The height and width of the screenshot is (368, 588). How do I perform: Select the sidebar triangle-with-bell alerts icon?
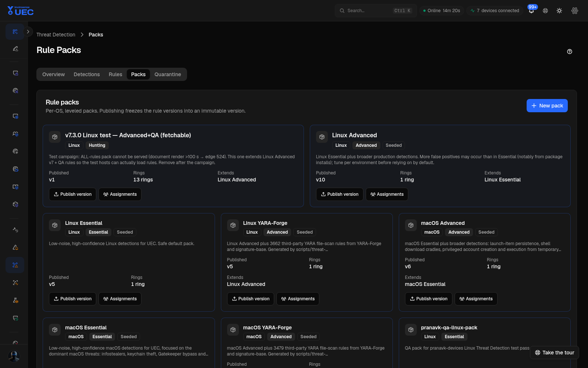point(15,247)
